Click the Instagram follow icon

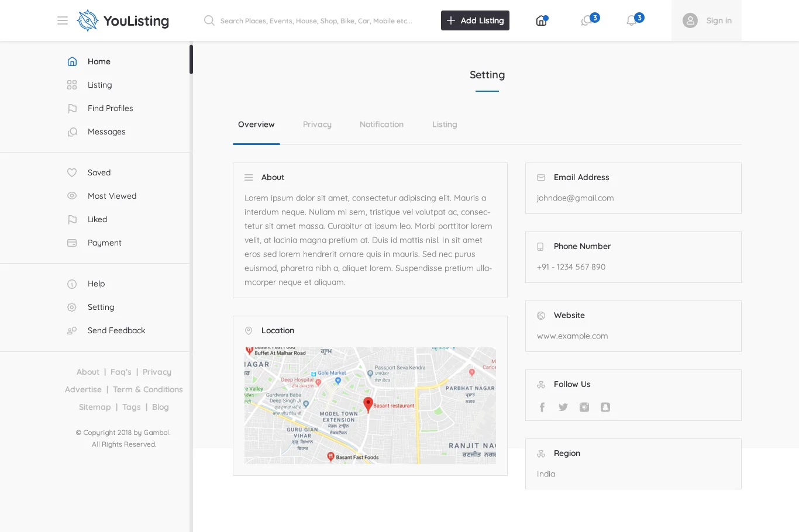tap(584, 407)
